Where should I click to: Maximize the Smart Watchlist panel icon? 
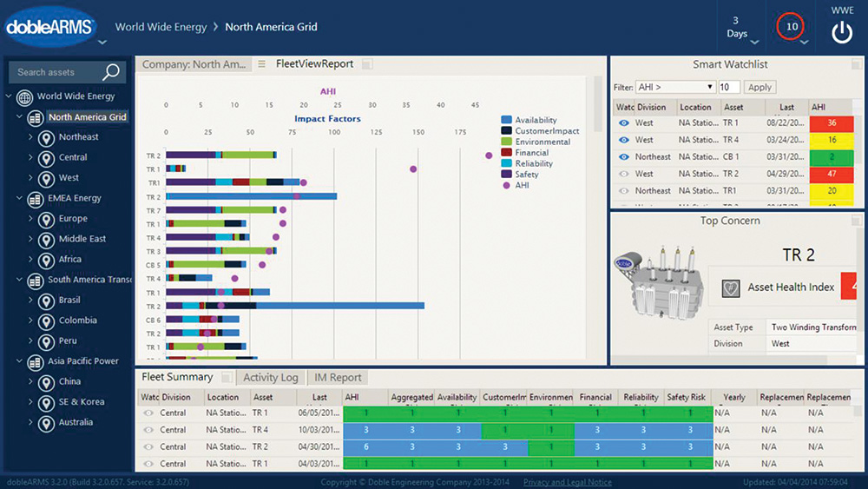(857, 63)
